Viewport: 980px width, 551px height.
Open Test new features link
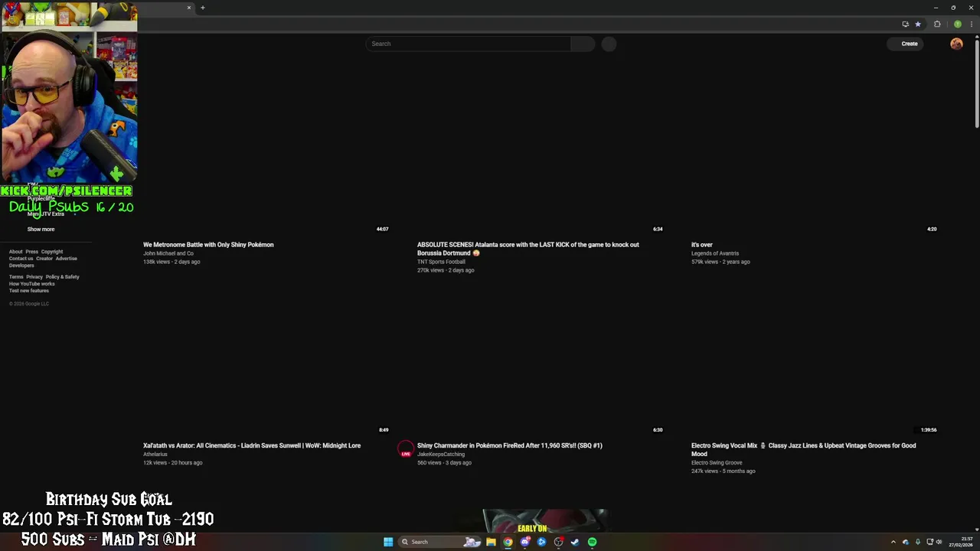[x=28, y=291]
